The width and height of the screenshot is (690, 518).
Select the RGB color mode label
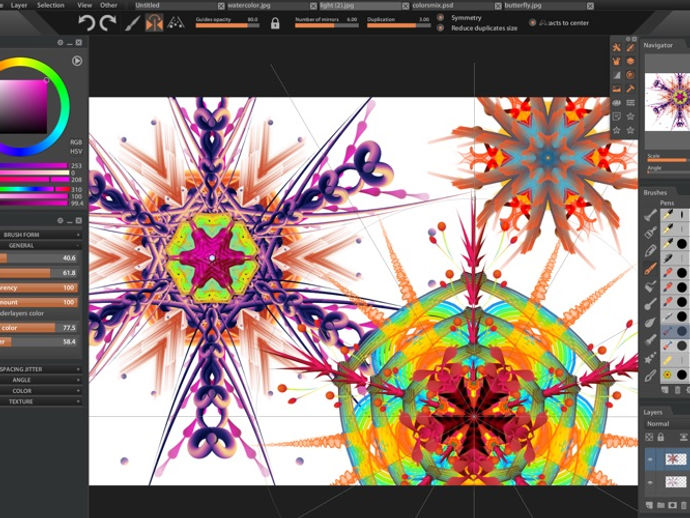(x=76, y=143)
